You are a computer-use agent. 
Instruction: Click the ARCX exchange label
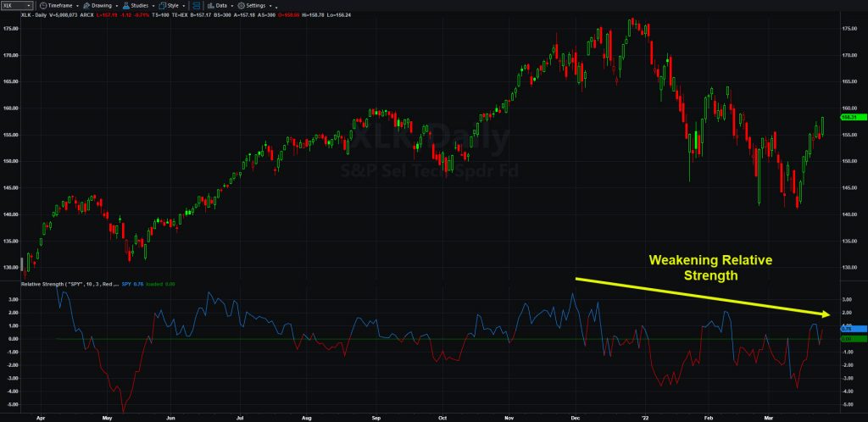pyautogui.click(x=87, y=14)
